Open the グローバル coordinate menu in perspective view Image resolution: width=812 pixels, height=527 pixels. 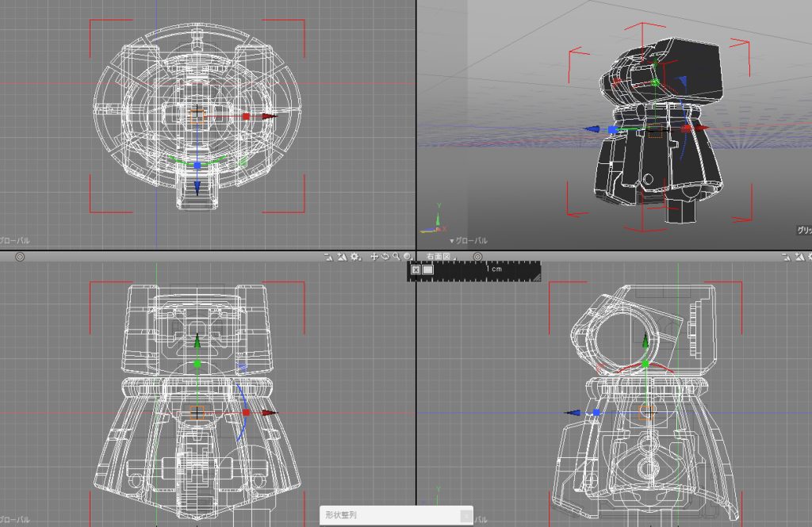469,241
